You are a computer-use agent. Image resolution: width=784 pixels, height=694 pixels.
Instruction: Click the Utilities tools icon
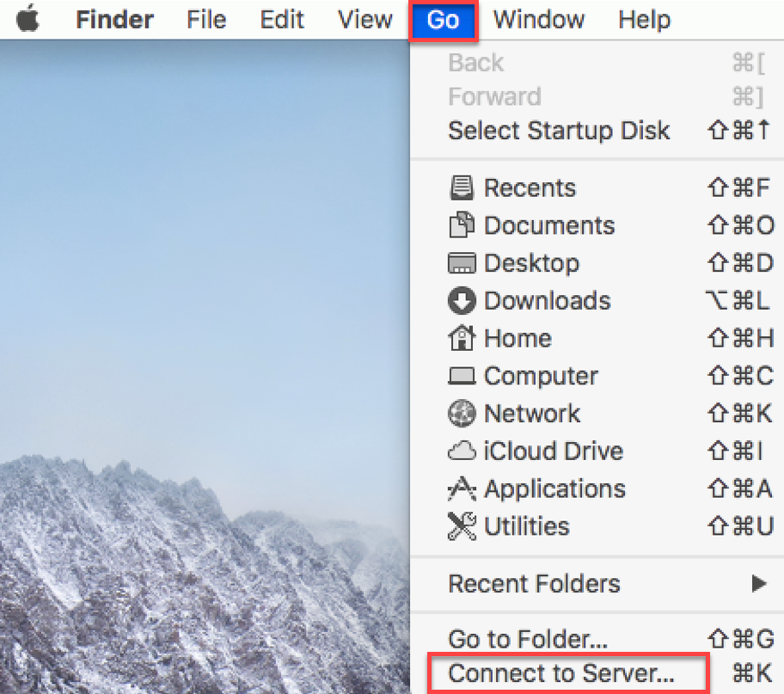coord(462,526)
